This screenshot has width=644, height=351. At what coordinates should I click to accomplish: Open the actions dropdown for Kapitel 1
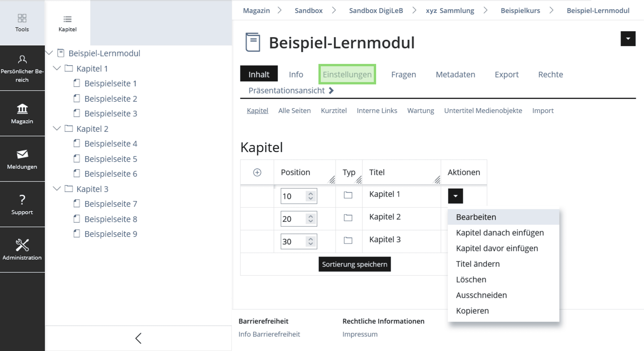(455, 196)
